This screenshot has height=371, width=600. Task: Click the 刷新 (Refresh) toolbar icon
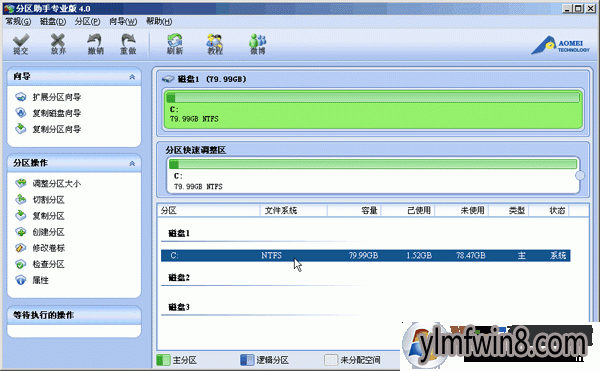click(174, 44)
